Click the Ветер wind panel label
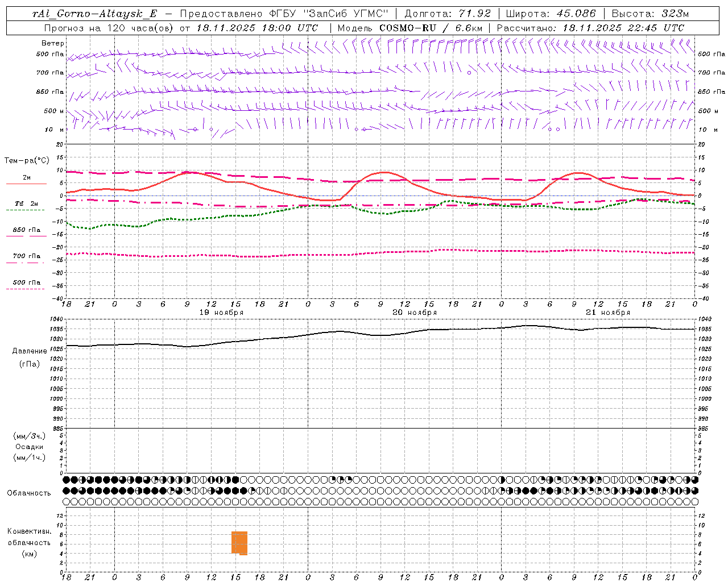Image resolution: width=728 pixels, height=582 pixels. 53,43
